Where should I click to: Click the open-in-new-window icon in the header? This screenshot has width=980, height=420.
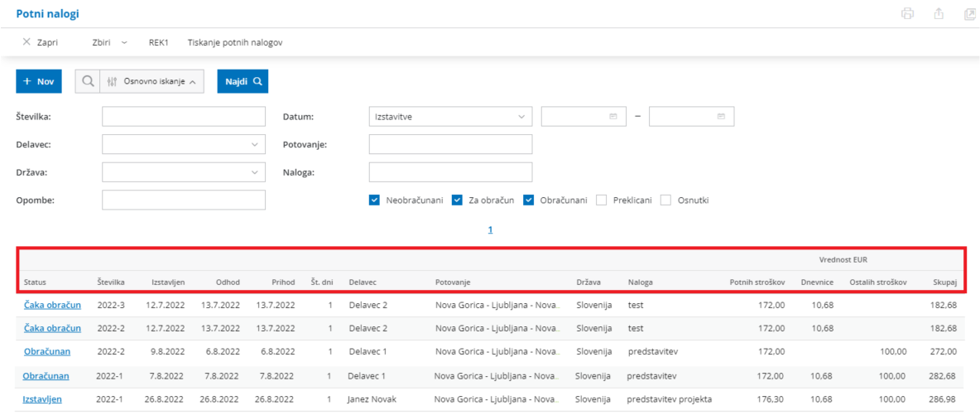[x=969, y=13]
